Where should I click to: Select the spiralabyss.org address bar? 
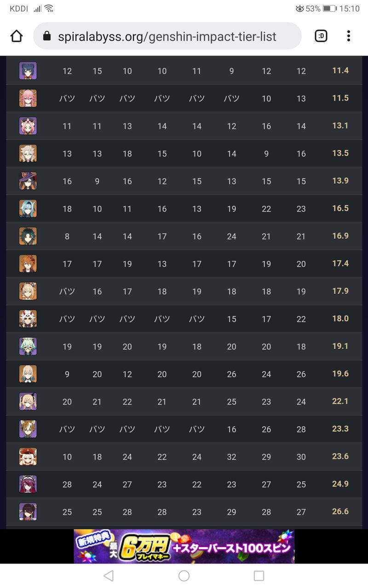click(x=167, y=36)
